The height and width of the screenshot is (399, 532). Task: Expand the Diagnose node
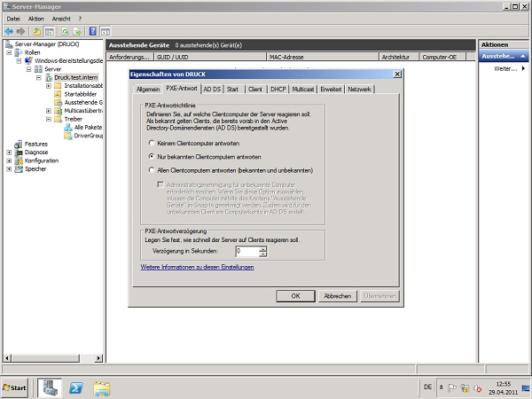click(9, 153)
